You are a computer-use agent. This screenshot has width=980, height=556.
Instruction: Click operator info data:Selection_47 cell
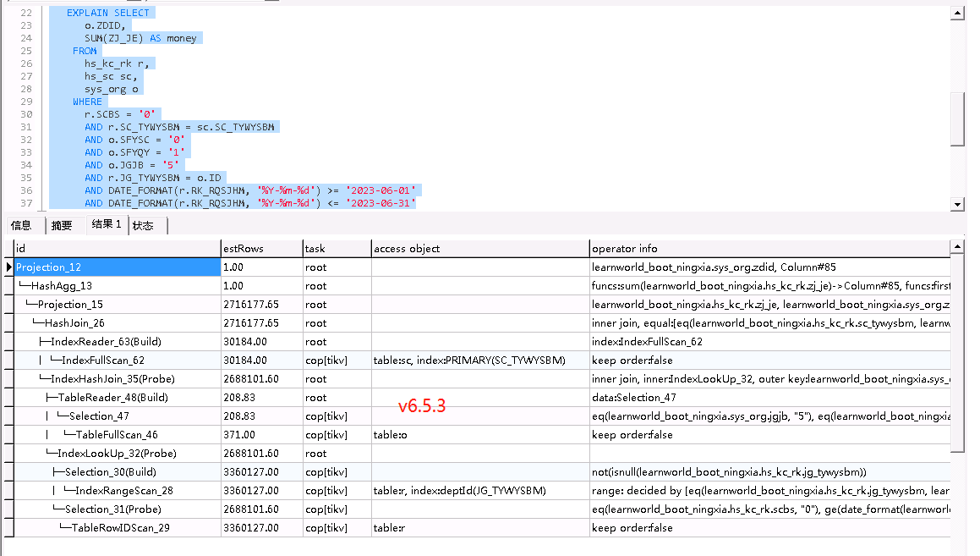tap(769, 398)
